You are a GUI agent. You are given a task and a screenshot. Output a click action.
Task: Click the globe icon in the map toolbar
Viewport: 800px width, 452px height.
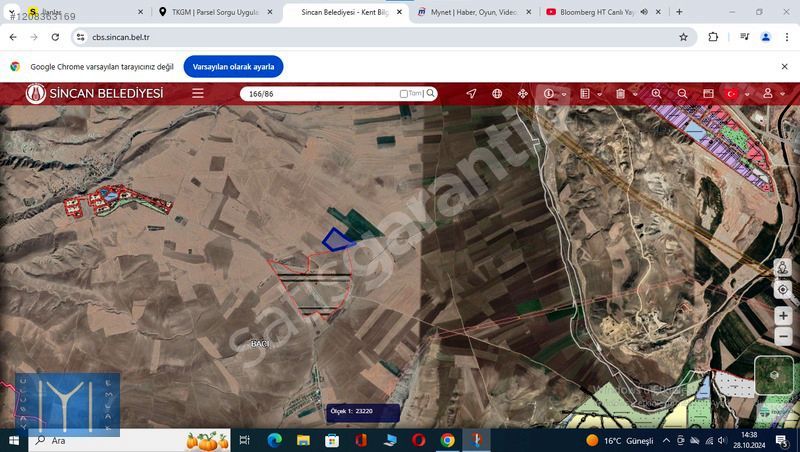click(497, 93)
